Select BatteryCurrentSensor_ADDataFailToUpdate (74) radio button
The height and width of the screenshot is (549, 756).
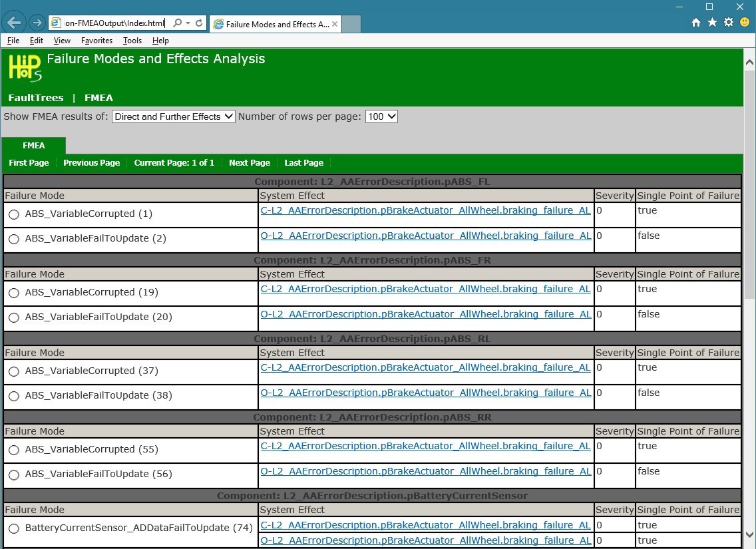tap(14, 529)
